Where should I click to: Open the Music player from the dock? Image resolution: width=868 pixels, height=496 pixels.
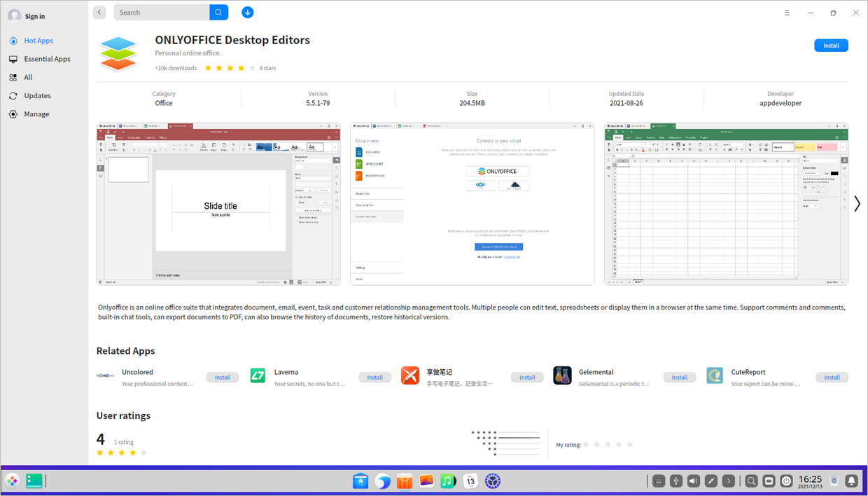coord(448,481)
